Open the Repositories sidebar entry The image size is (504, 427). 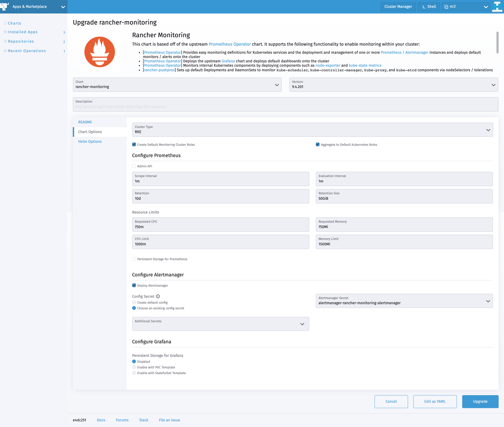coord(21,41)
